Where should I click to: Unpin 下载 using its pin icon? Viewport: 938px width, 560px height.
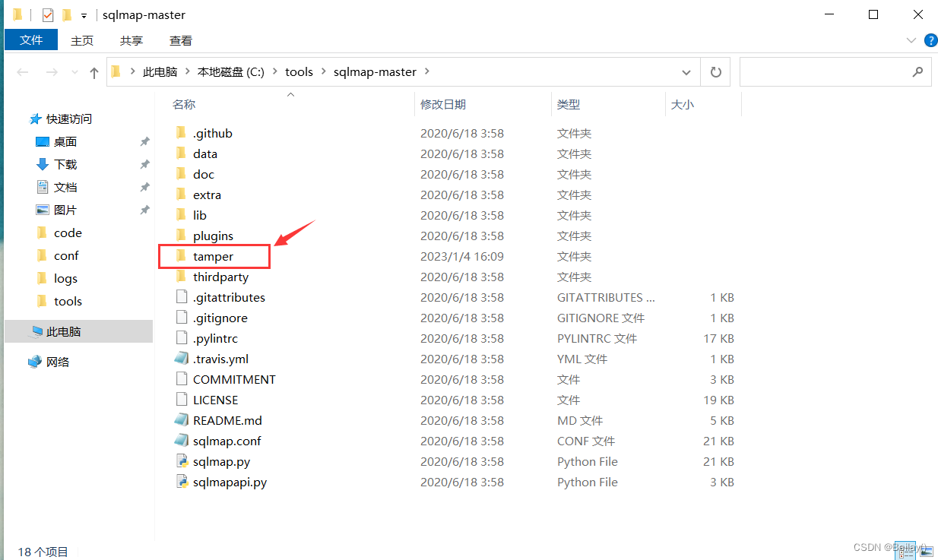point(144,165)
